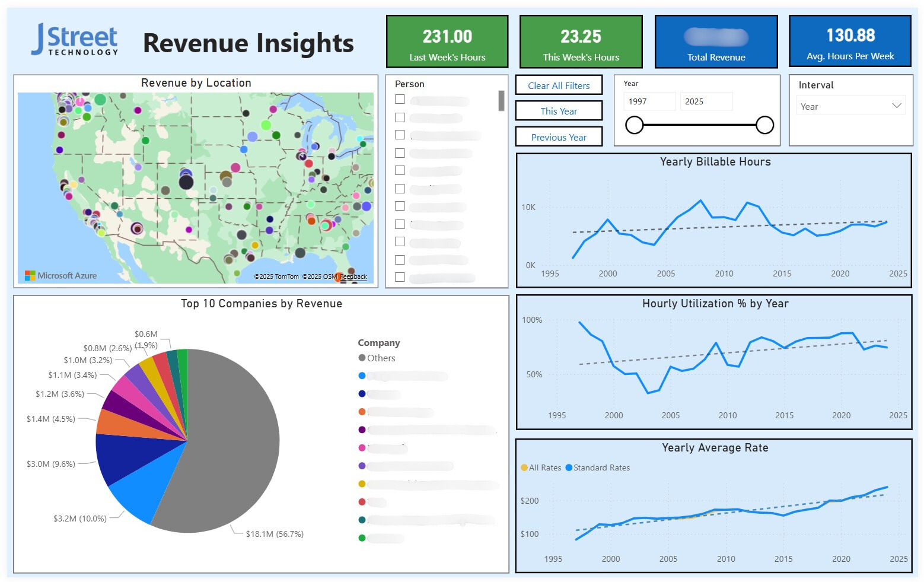Click the left Year slider handle

click(x=635, y=125)
